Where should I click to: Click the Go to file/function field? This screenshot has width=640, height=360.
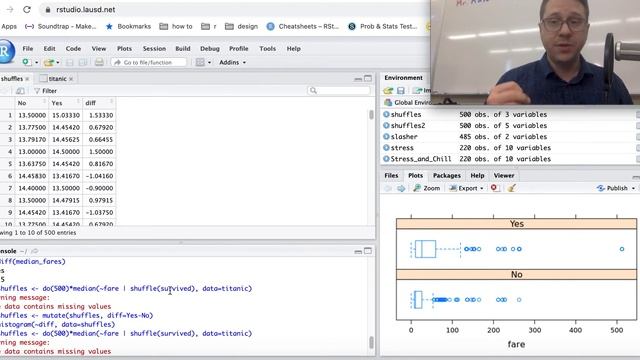149,62
